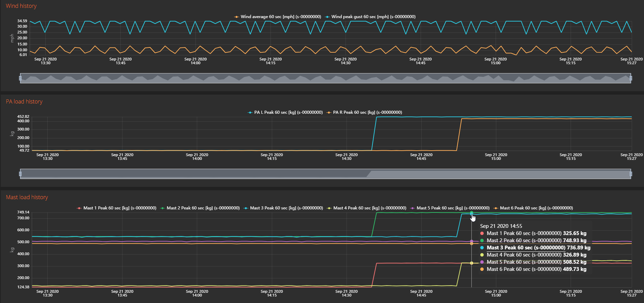Click tooltip row Mast 5 Peak 508.52 kg

[x=533, y=262]
